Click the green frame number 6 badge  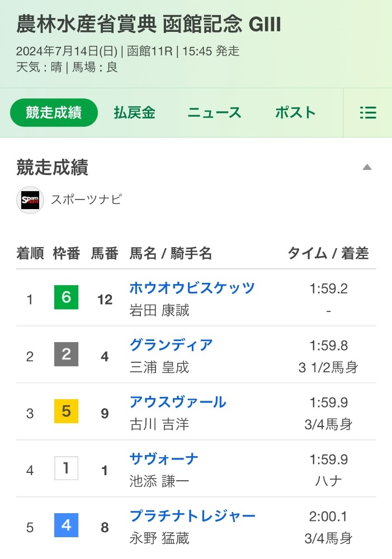pyautogui.click(x=66, y=297)
